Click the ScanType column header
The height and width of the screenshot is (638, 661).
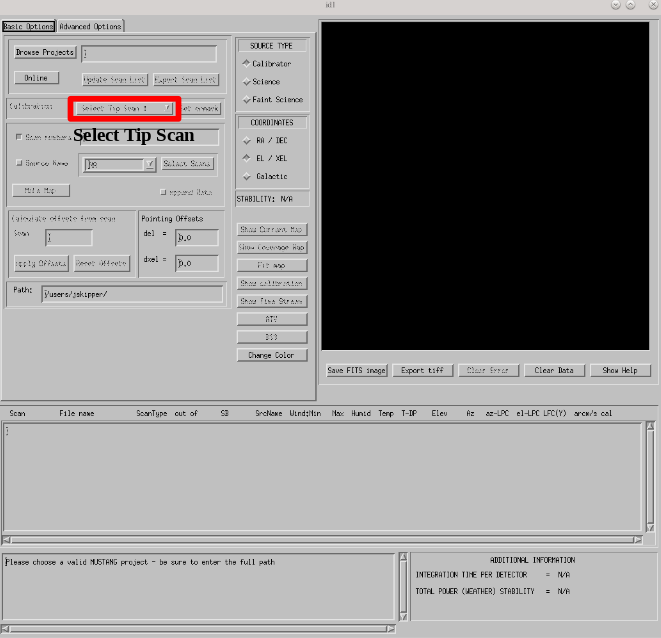click(x=152, y=413)
